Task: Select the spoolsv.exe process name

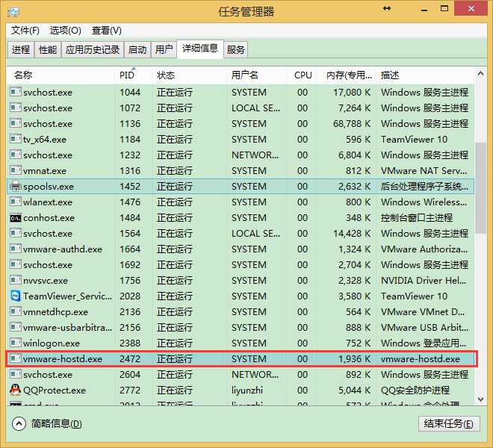Action: 49,187
